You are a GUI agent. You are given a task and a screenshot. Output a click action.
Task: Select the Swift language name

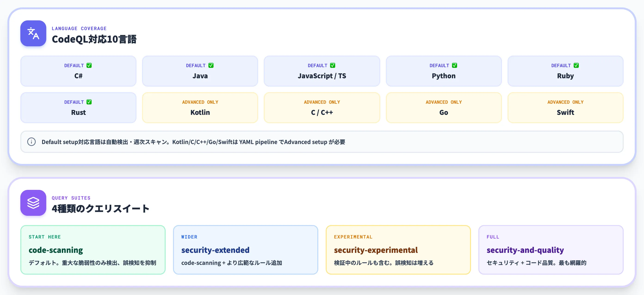click(x=565, y=112)
